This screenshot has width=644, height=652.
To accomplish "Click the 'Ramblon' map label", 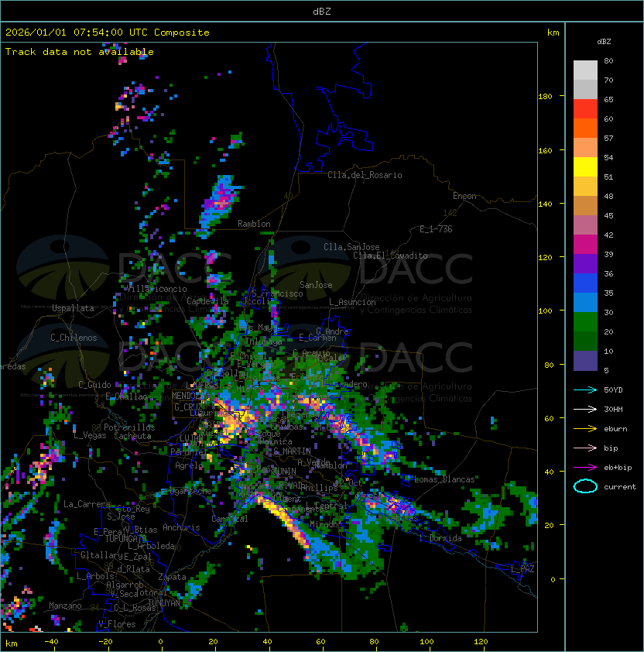I will (x=254, y=224).
